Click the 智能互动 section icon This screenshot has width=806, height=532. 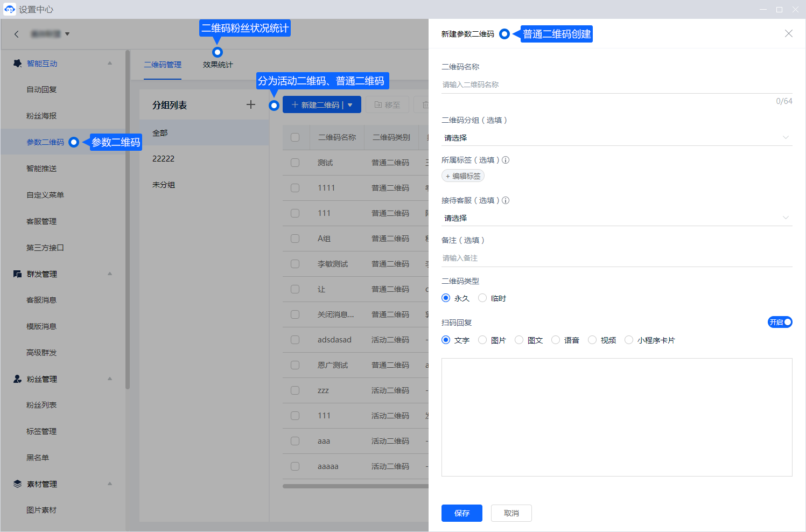(17, 64)
